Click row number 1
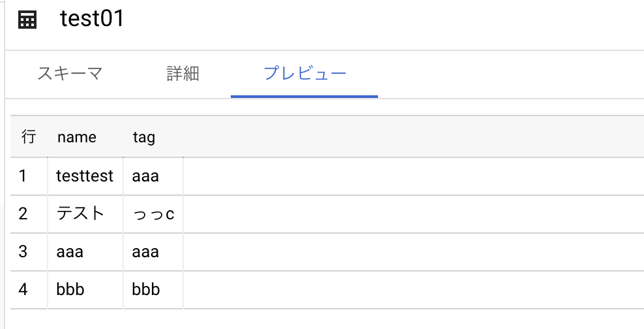The height and width of the screenshot is (329, 644). [x=23, y=176]
